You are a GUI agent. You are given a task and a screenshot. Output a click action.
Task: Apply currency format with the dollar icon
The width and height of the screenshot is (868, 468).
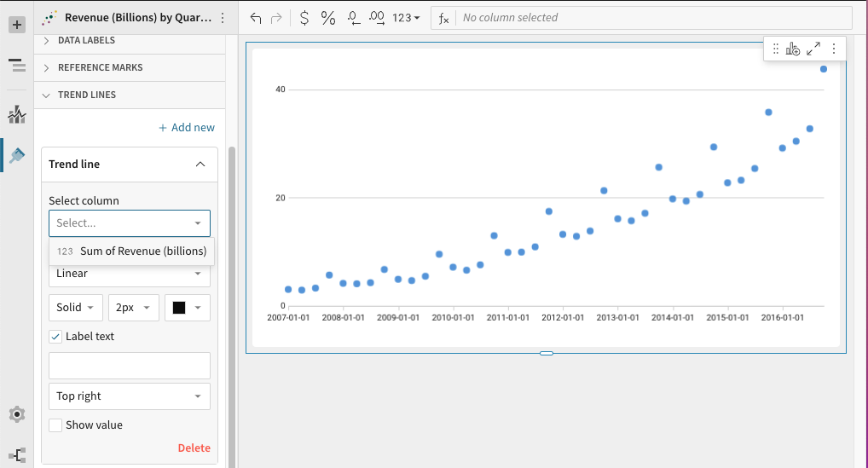coord(304,18)
